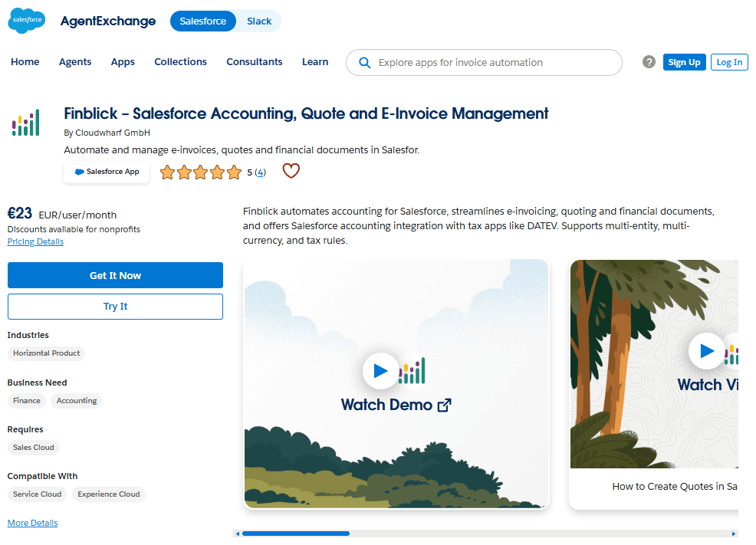Click the Try It button
Viewport: 756px width, 545px height.
point(115,307)
